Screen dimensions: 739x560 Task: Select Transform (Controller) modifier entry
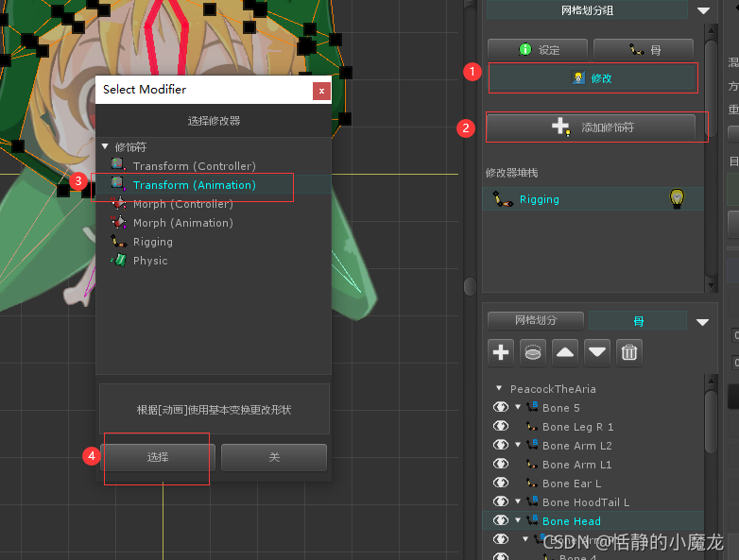(x=194, y=166)
